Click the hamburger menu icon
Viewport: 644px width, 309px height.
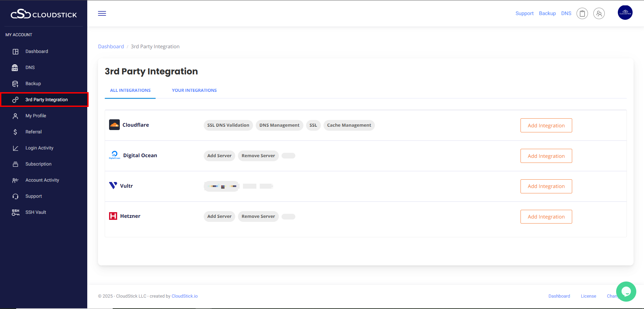pyautogui.click(x=102, y=13)
